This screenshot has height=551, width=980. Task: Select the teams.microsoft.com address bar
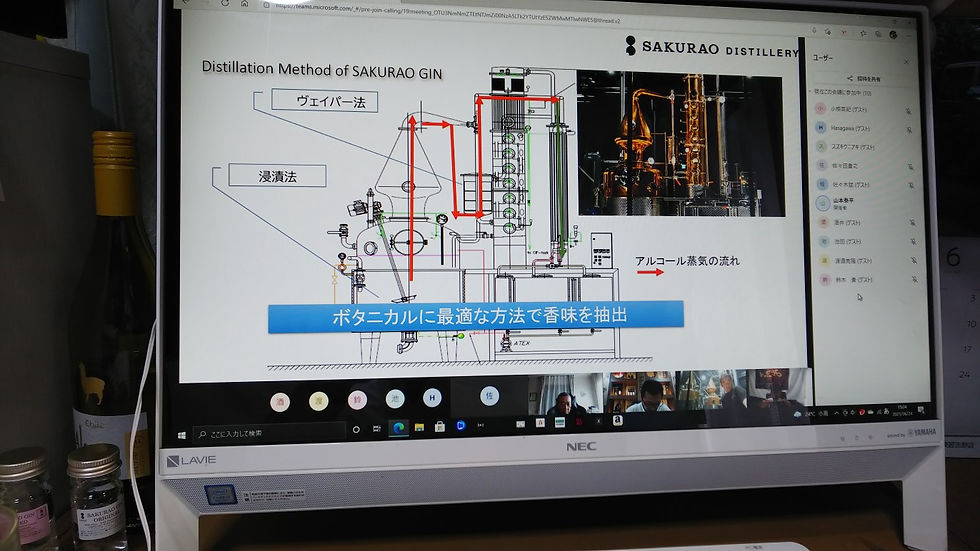tap(448, 13)
